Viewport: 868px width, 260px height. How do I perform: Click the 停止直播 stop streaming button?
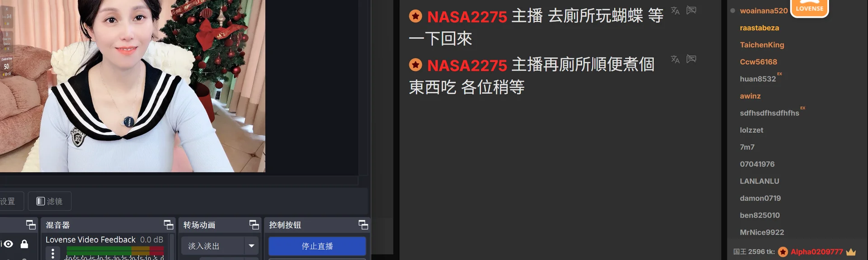point(317,246)
